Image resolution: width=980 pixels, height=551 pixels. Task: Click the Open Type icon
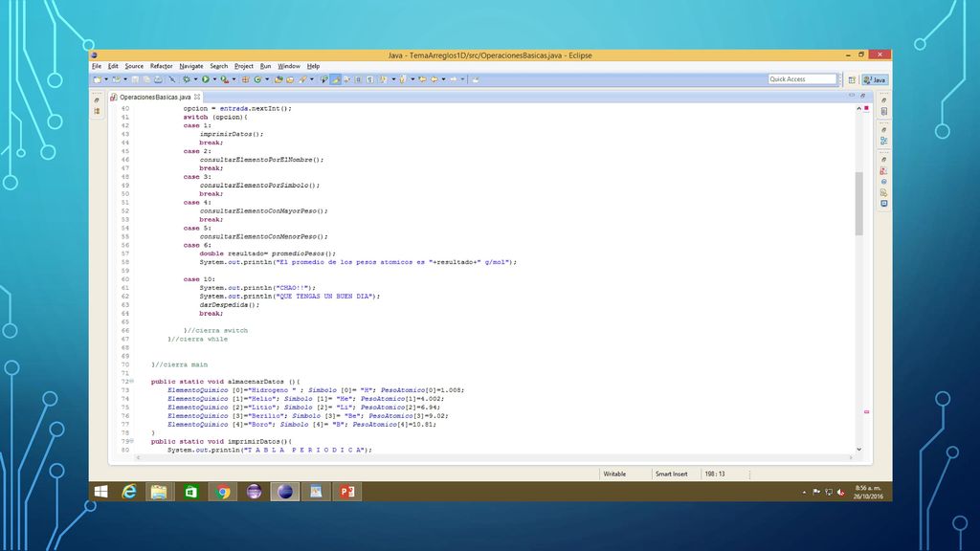click(x=278, y=79)
